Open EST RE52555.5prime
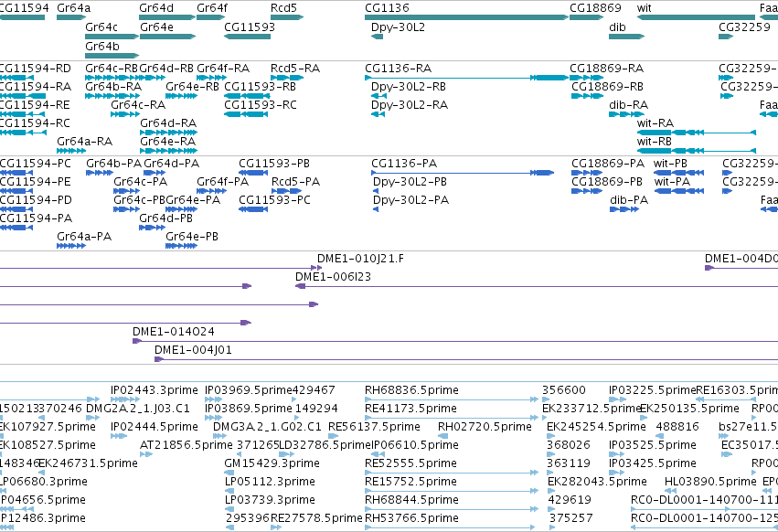This screenshot has height=532, width=778. coord(452,473)
